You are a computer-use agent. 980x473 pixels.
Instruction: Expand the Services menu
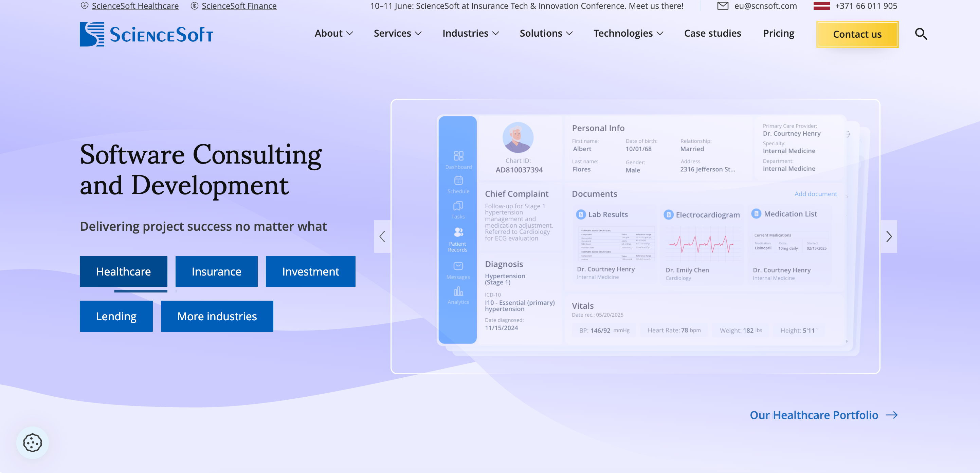click(x=398, y=34)
